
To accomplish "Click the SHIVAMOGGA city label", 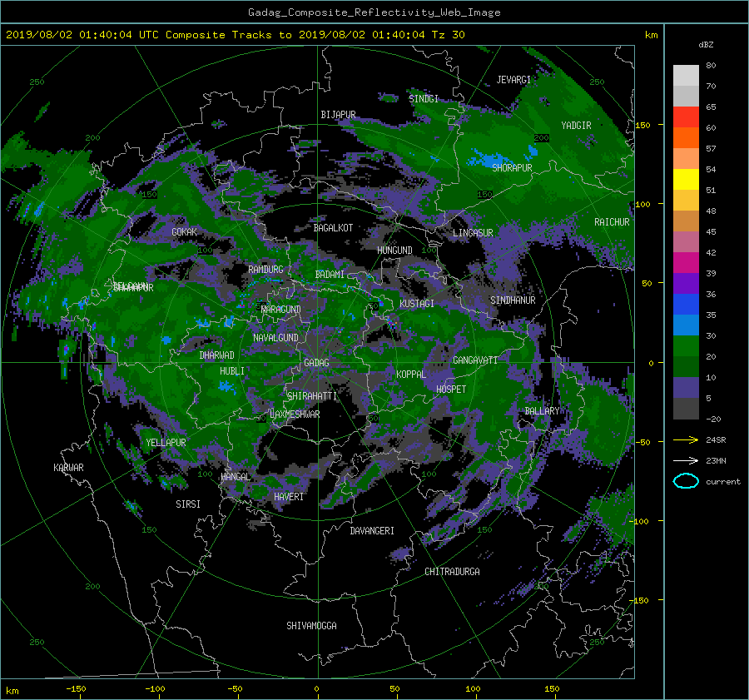I will pos(311,626).
